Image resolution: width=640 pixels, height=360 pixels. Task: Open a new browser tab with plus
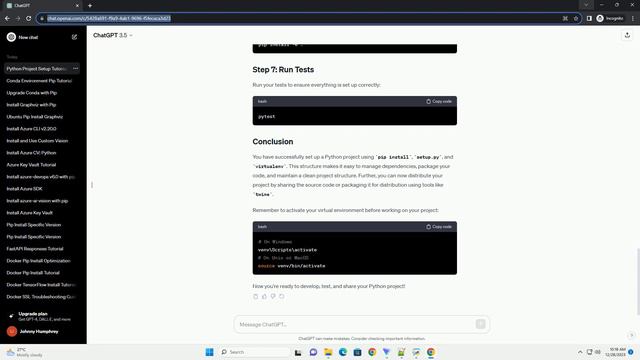[90, 6]
